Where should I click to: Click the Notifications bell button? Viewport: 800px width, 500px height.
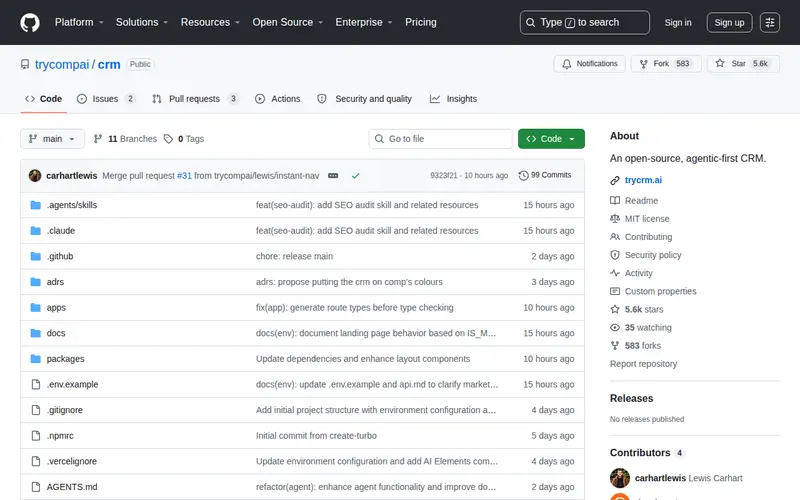[x=589, y=64]
